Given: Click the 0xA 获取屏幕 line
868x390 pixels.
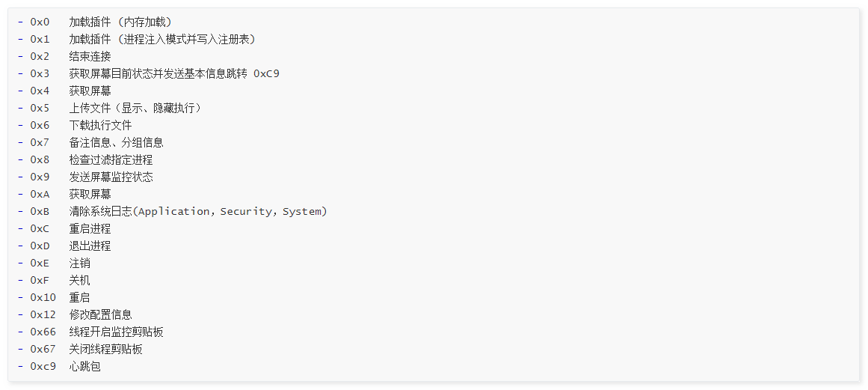Looking at the screenshot, I should (90, 194).
